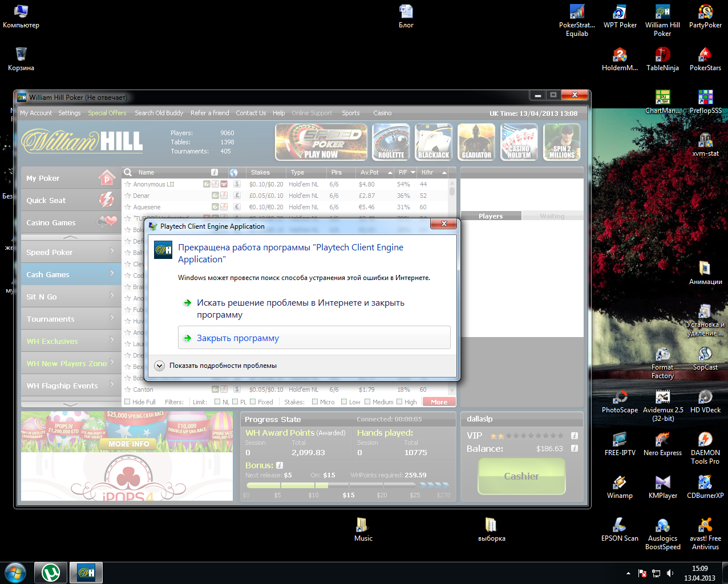728x584 pixels.
Task: Click the Cashier button
Action: click(521, 476)
